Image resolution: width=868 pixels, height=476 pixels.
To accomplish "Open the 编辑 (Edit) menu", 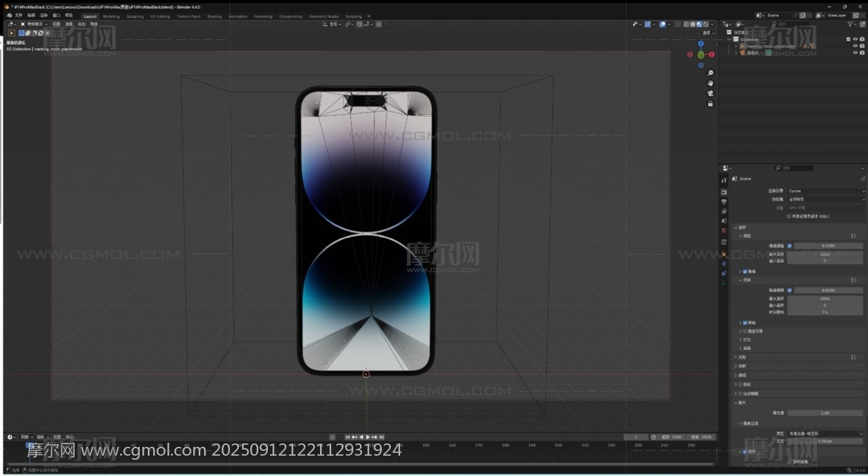I will 31,16.
